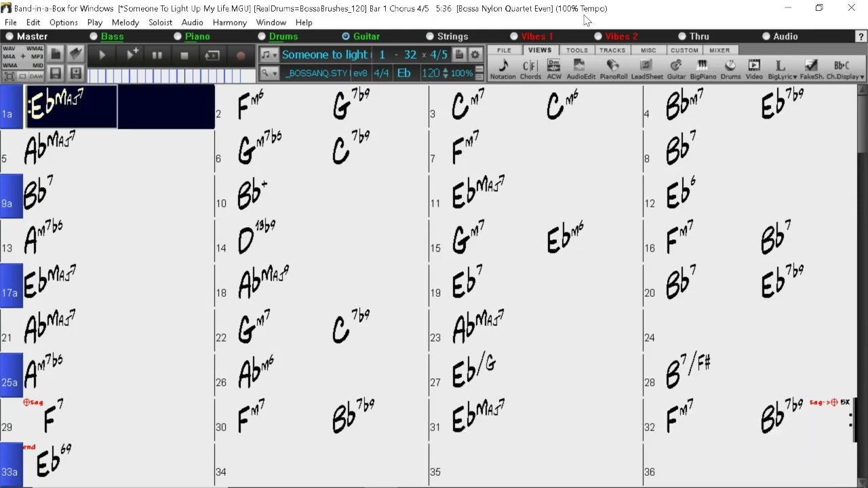Adjust tempo with the 120 spinner arrows
This screenshot has height=488, width=868.
coord(445,73)
